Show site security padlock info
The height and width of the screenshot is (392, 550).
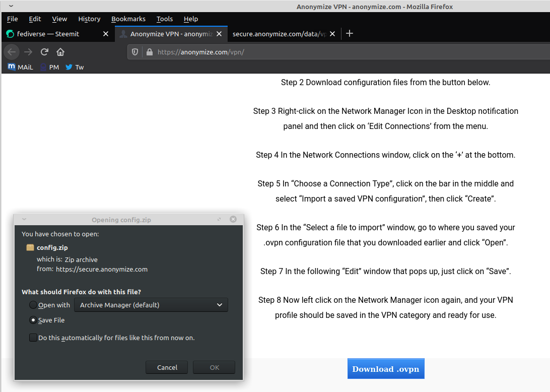click(150, 52)
